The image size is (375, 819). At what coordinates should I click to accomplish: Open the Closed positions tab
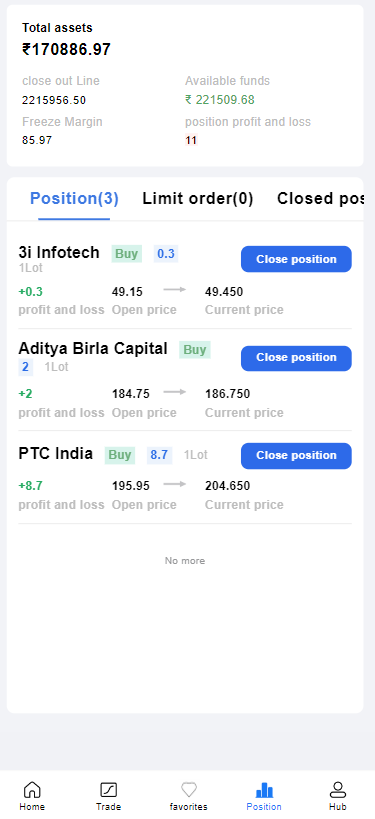point(320,198)
